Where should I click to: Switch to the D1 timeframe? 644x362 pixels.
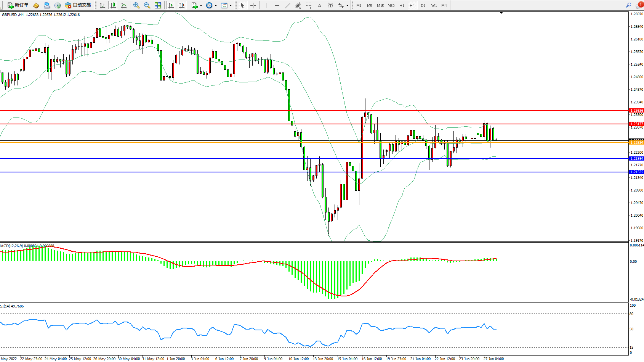423,5
